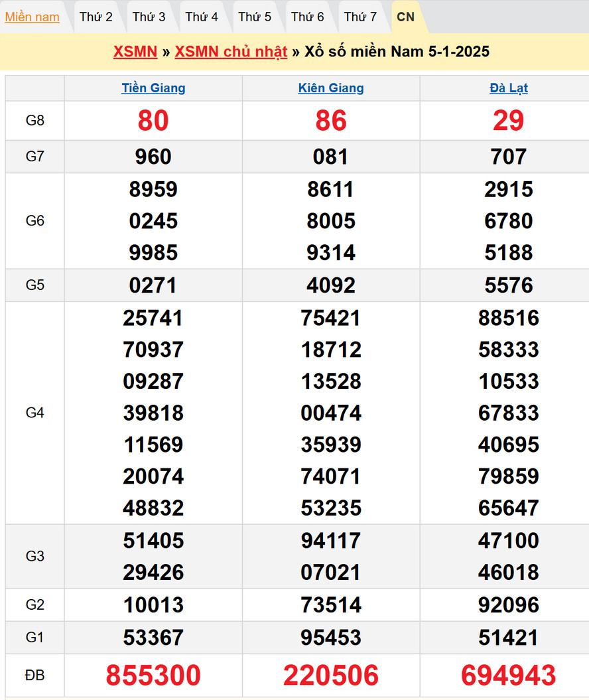589x700 pixels.
Task: Switch to the Thứ 2 tab
Action: point(96,17)
